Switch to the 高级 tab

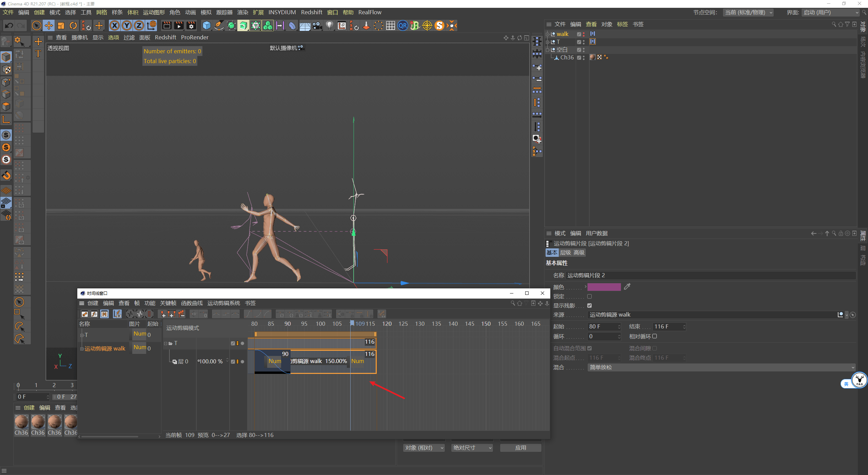[x=579, y=252]
